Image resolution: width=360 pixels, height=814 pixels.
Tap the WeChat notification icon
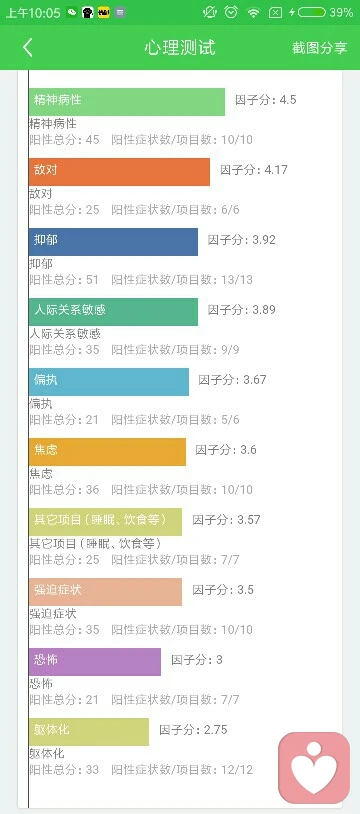point(73,13)
